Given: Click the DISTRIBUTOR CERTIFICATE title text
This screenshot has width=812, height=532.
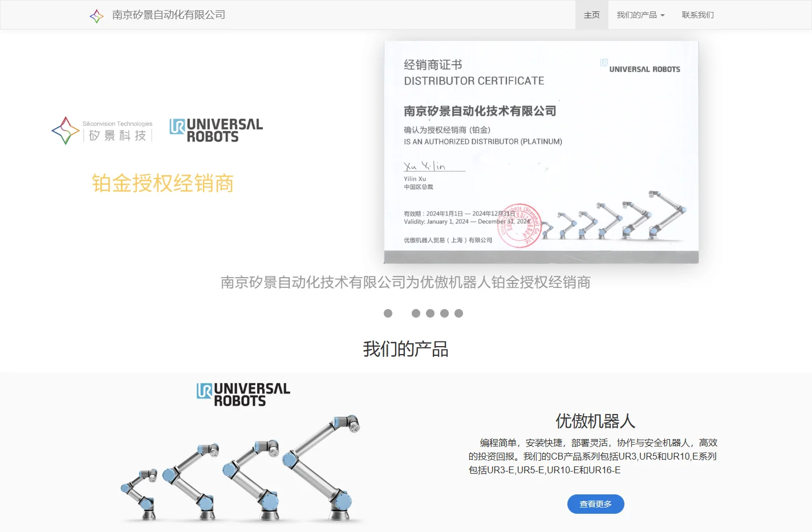Looking at the screenshot, I should (474, 81).
